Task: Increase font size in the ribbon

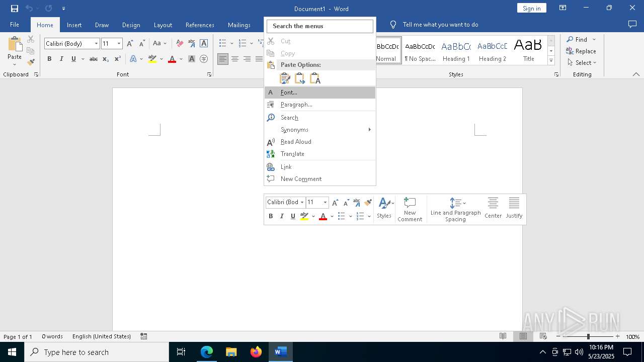Action: pos(130,44)
